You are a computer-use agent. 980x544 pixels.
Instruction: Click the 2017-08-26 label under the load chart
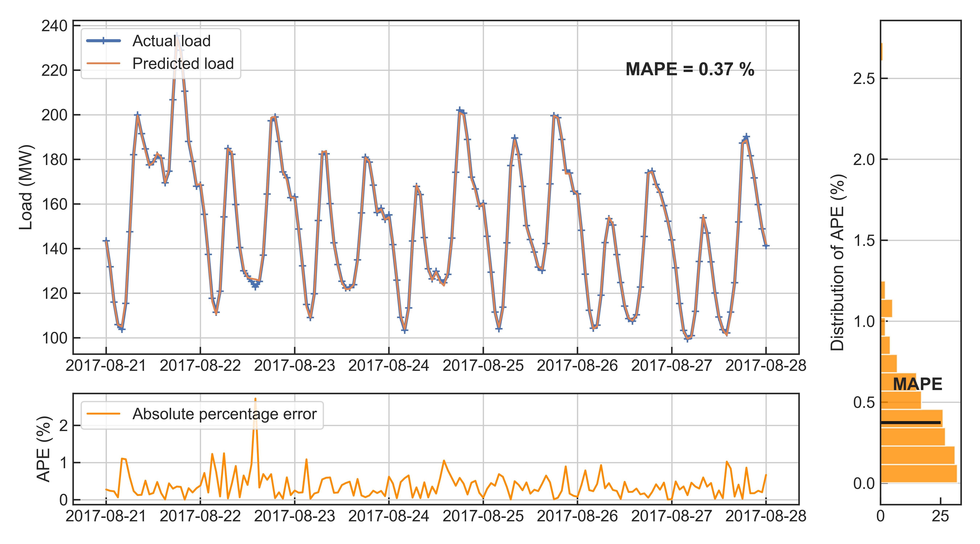[x=577, y=366]
